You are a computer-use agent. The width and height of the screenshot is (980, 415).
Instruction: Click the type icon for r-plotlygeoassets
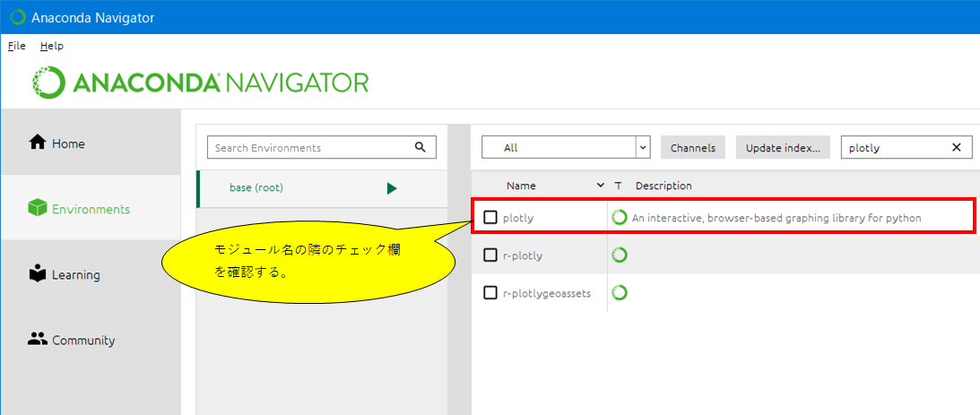(x=620, y=292)
